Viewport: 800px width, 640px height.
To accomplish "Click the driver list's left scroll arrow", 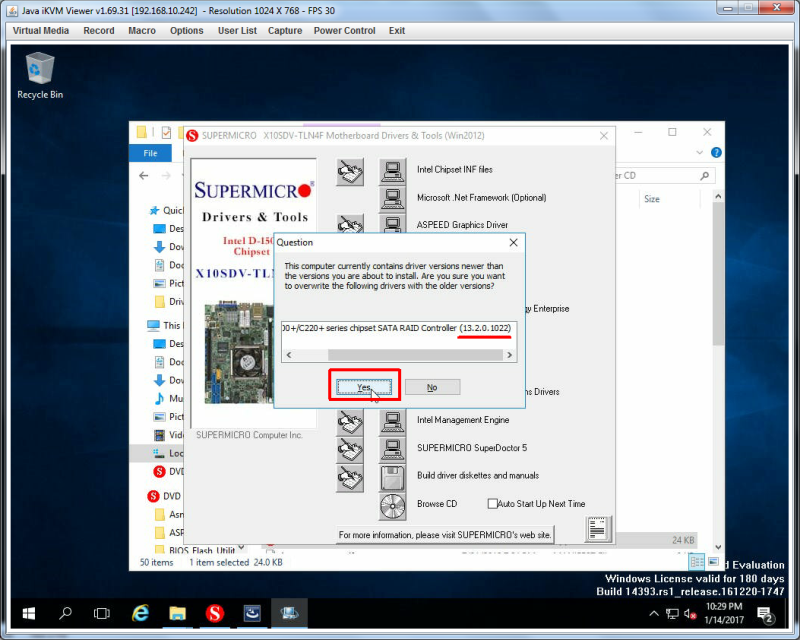I will coord(289,355).
